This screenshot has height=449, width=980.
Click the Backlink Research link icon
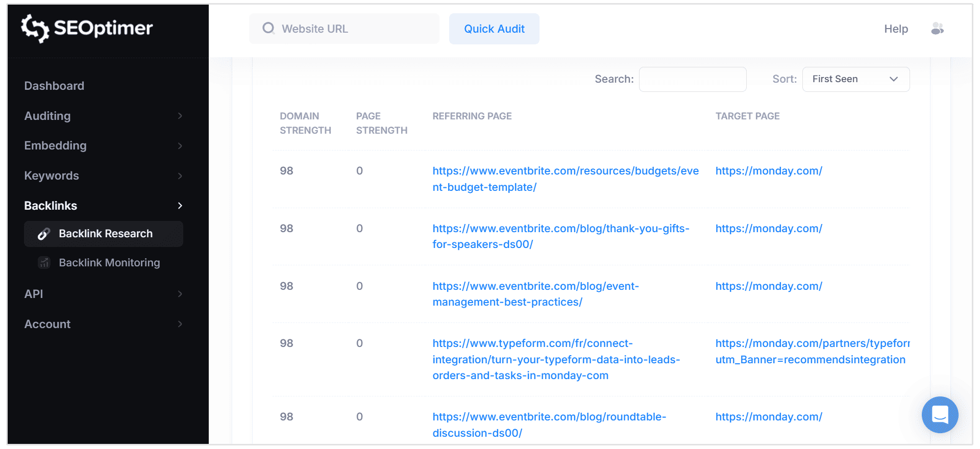tap(44, 234)
